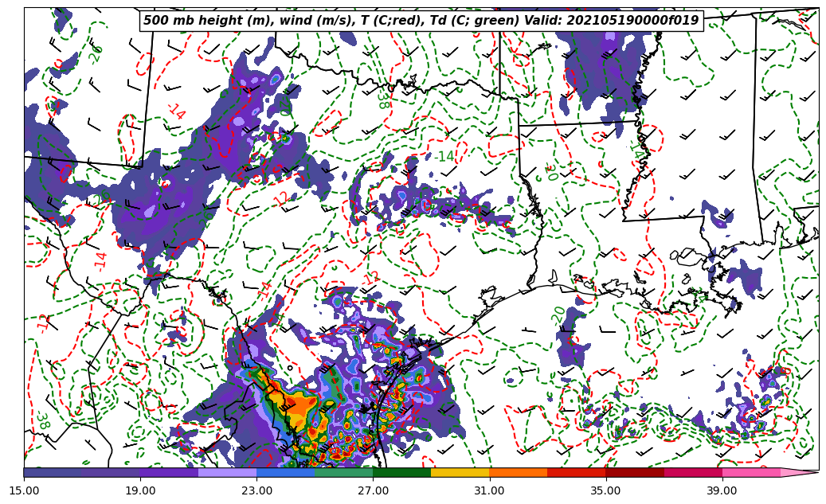
Task: Click the 35.00 colorbar tick label
Action: pyautogui.click(x=606, y=490)
